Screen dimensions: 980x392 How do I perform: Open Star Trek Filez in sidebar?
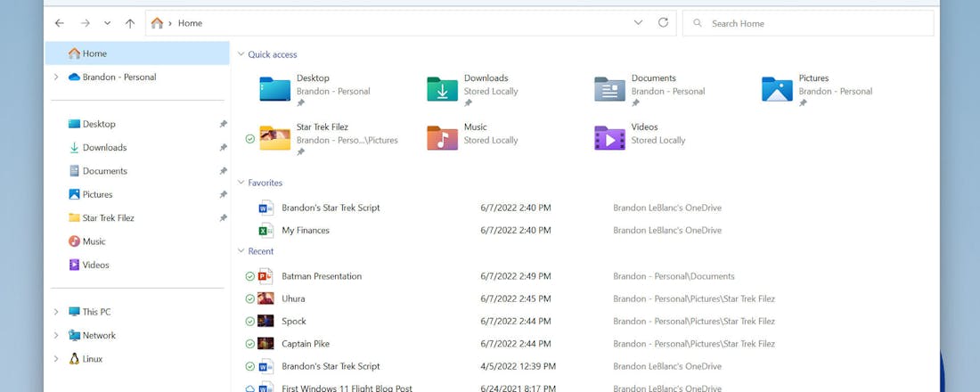[x=108, y=217]
